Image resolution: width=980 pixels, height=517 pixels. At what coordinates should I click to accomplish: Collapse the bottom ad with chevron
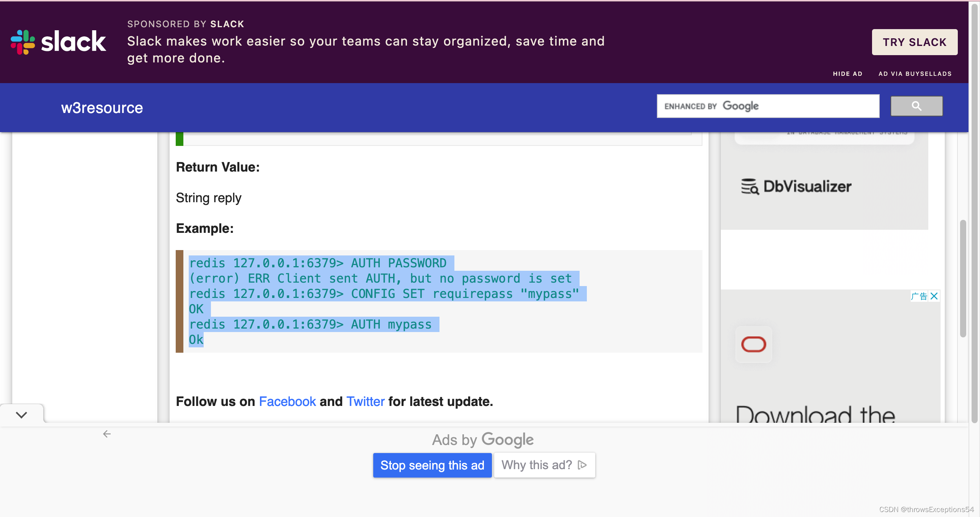[21, 415]
